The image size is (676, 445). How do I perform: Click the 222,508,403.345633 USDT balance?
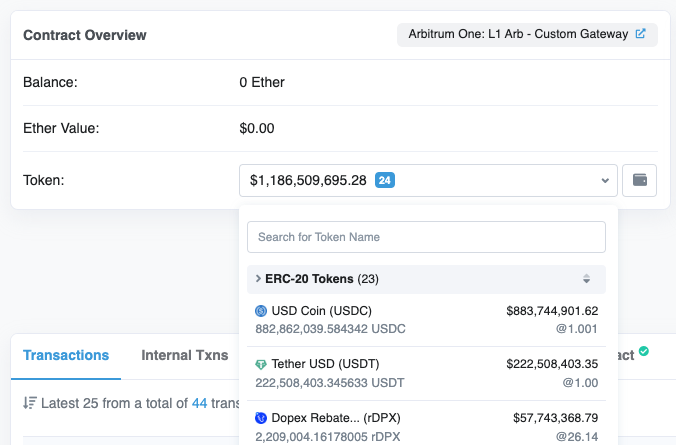point(330,383)
